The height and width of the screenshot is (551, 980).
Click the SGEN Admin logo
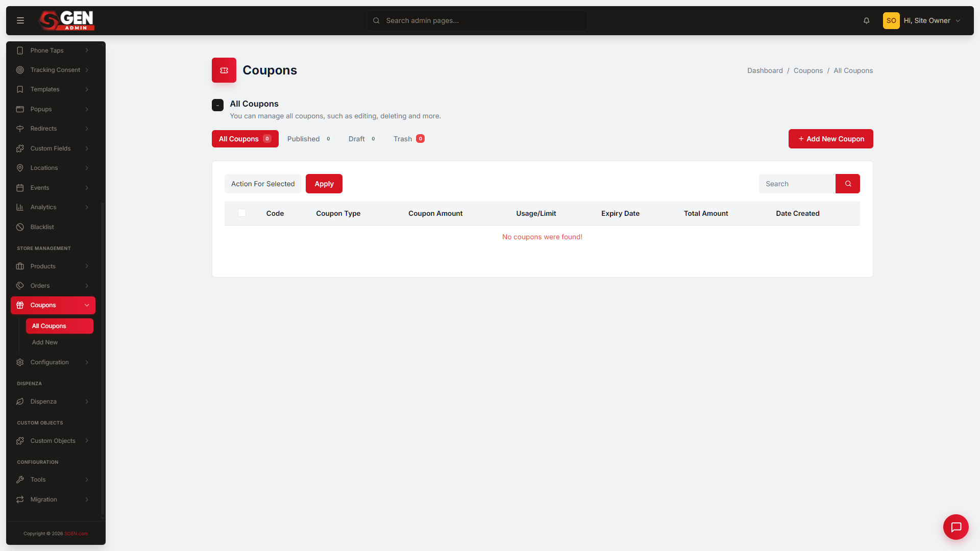[67, 20]
